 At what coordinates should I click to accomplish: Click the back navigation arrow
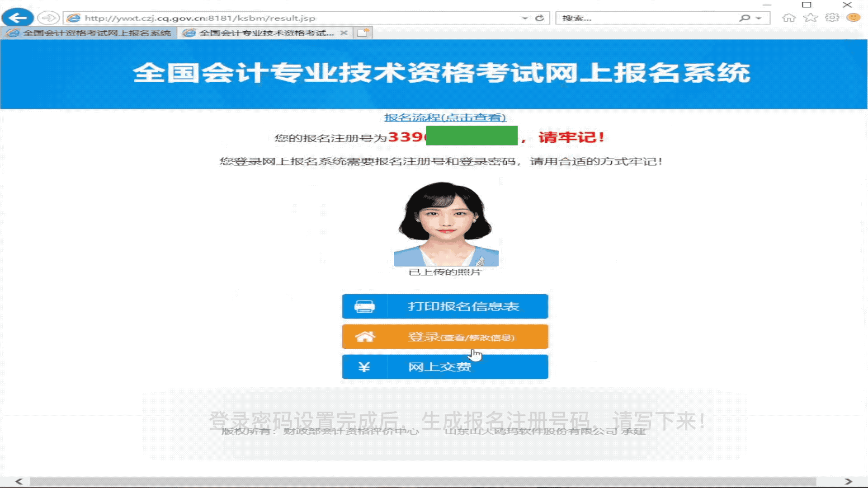tap(17, 18)
